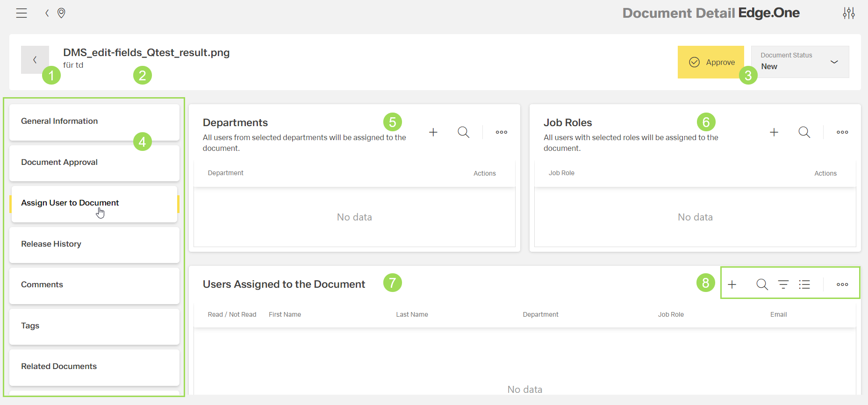Image resolution: width=868 pixels, height=405 pixels.
Task: Go back using the gray back button
Action: click(35, 60)
